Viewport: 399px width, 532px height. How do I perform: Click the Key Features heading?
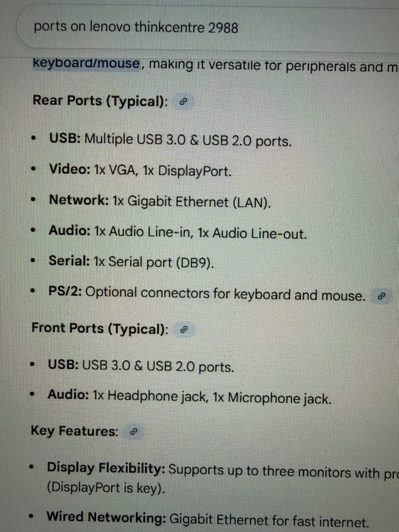74,431
